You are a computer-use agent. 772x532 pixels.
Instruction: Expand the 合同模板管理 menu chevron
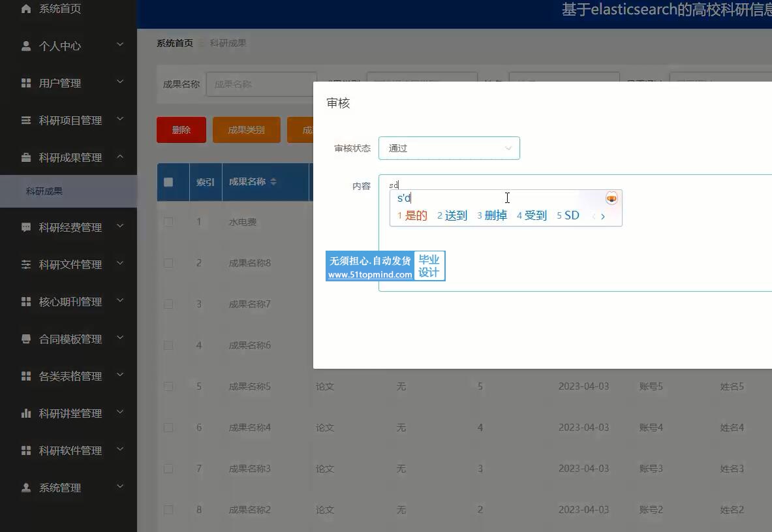(x=120, y=338)
